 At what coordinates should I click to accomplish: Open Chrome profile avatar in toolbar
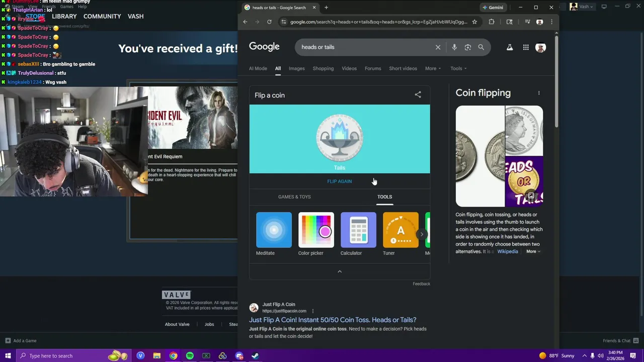click(539, 22)
